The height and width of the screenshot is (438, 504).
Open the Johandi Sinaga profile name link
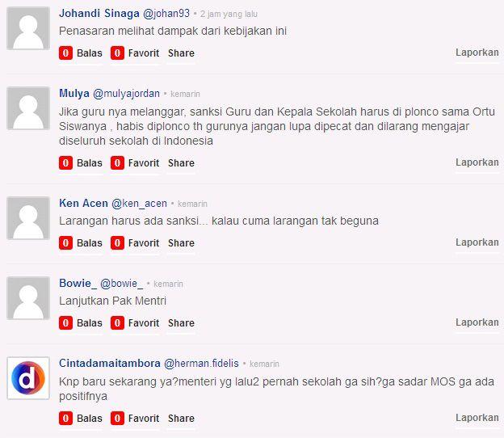tap(99, 14)
